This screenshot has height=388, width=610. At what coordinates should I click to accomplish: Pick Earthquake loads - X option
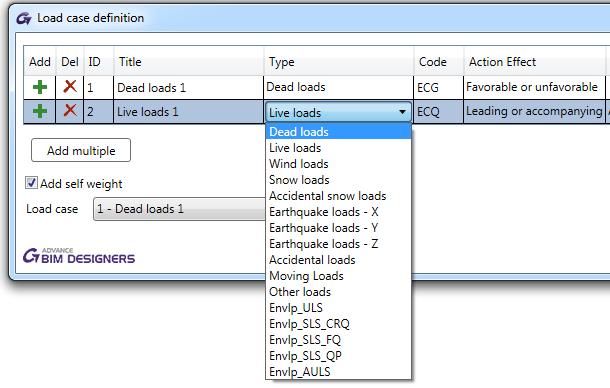pos(338,212)
